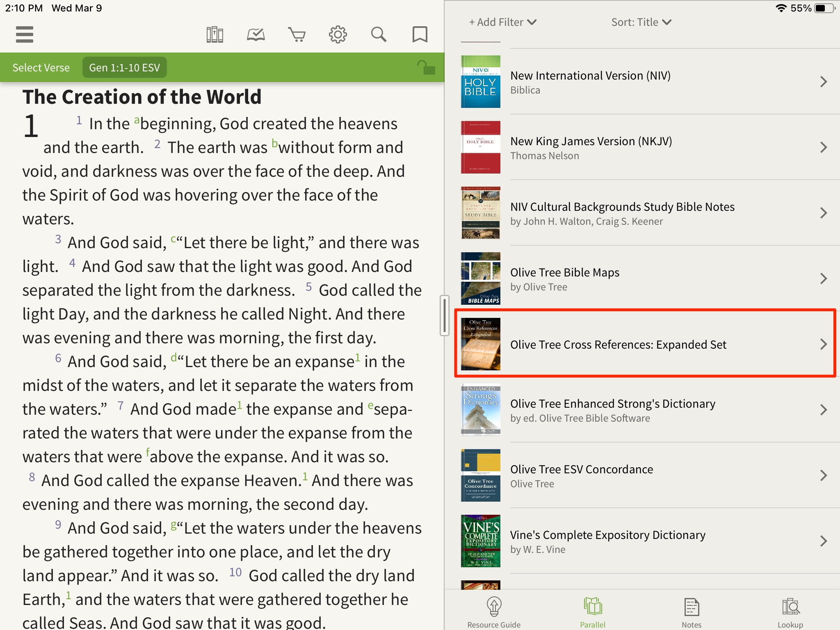
Task: Tap cross-reference letter g in verse 9
Action: (174, 525)
